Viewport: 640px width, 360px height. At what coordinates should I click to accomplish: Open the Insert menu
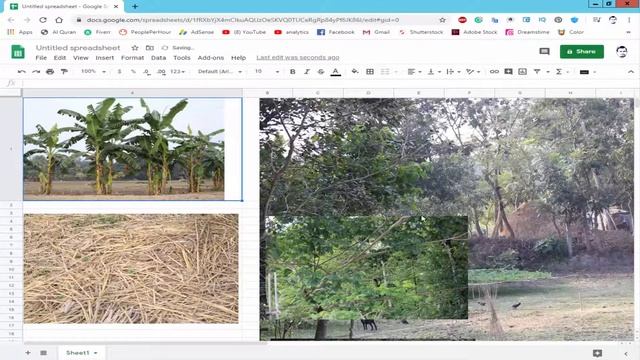coord(105,58)
